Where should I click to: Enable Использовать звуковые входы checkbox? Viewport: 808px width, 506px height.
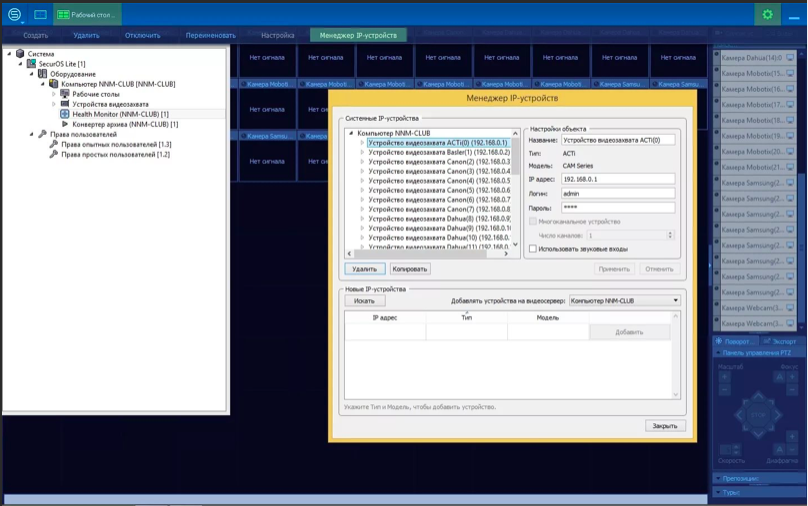pos(533,249)
